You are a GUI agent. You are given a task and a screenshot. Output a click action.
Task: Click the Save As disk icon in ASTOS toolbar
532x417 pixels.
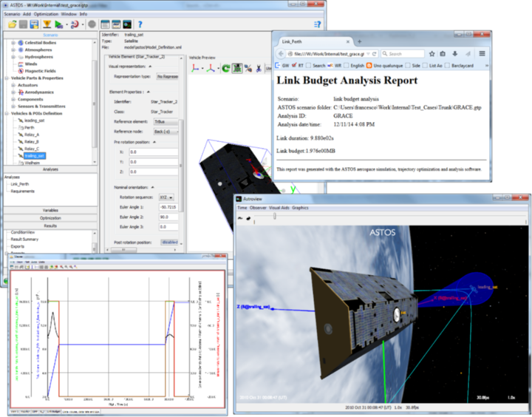point(34,24)
